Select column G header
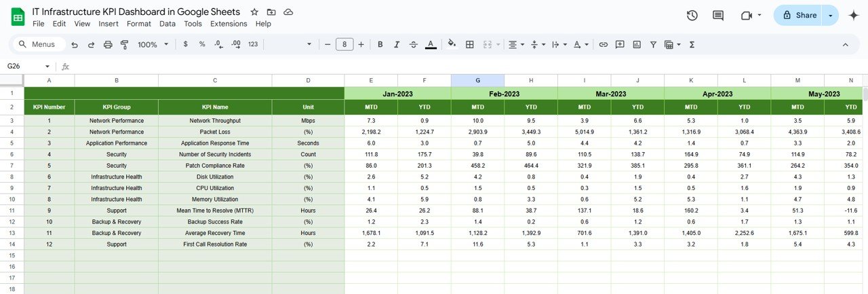 point(477,80)
